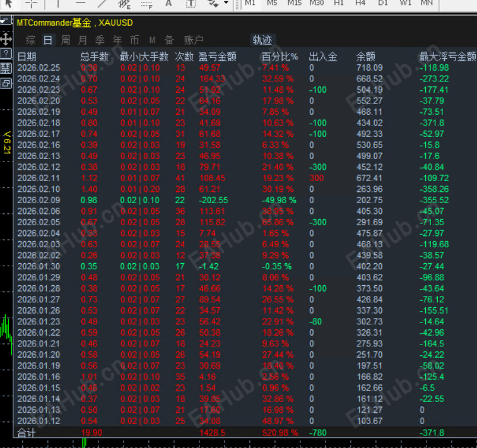Select the cursor arrow tool
The height and width of the screenshot is (448, 477).
tap(8, 3)
